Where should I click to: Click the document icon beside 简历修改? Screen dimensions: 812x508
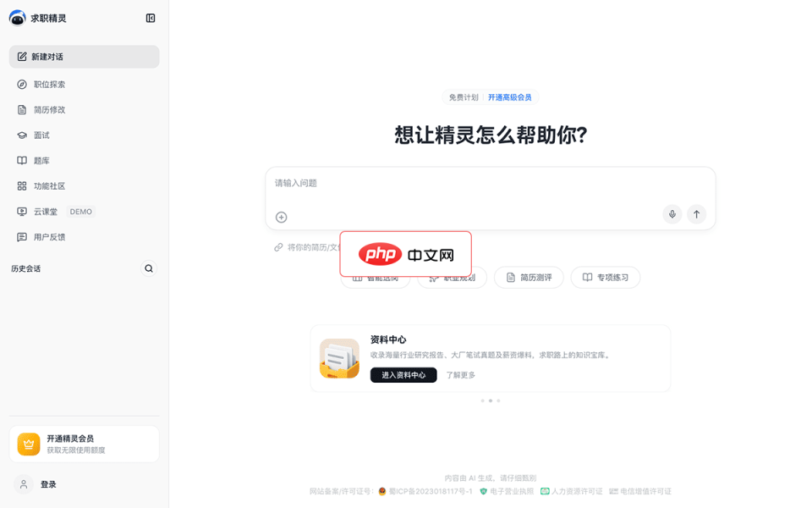pyautogui.click(x=22, y=109)
